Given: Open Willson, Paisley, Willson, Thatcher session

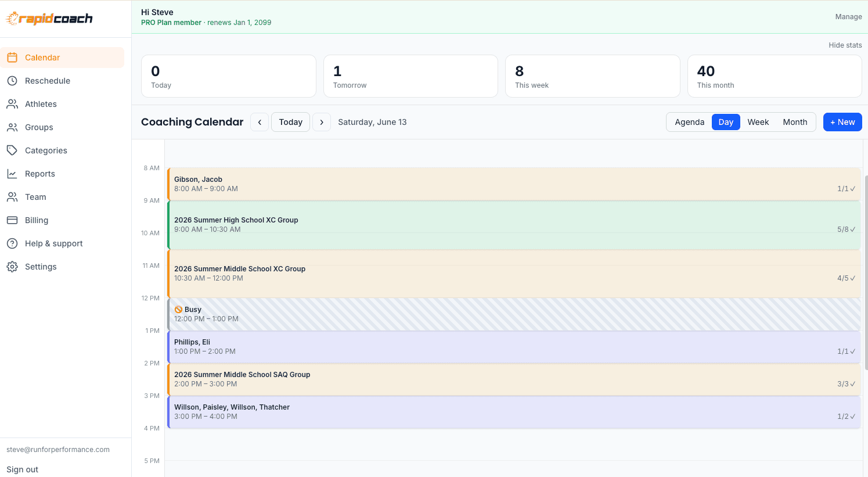Looking at the screenshot, I should click(514, 412).
